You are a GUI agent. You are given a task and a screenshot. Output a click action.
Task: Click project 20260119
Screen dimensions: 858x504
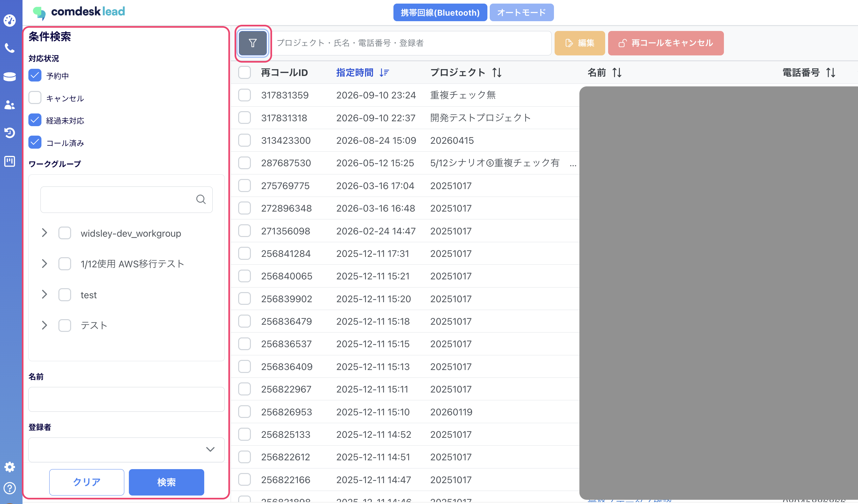tap(451, 412)
